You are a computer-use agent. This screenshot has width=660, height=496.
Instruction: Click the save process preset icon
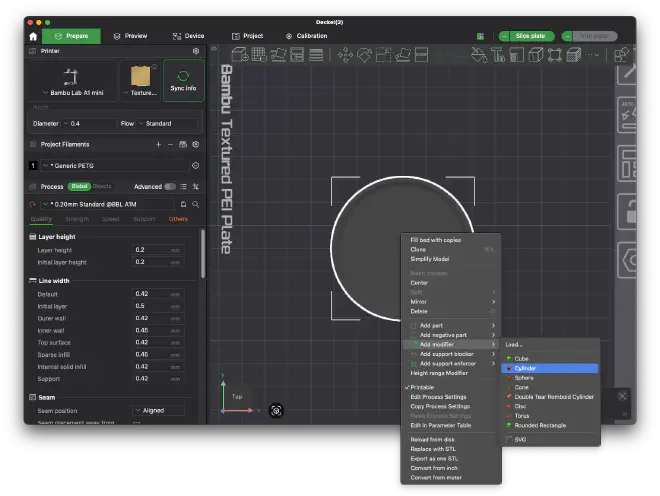pos(184,204)
